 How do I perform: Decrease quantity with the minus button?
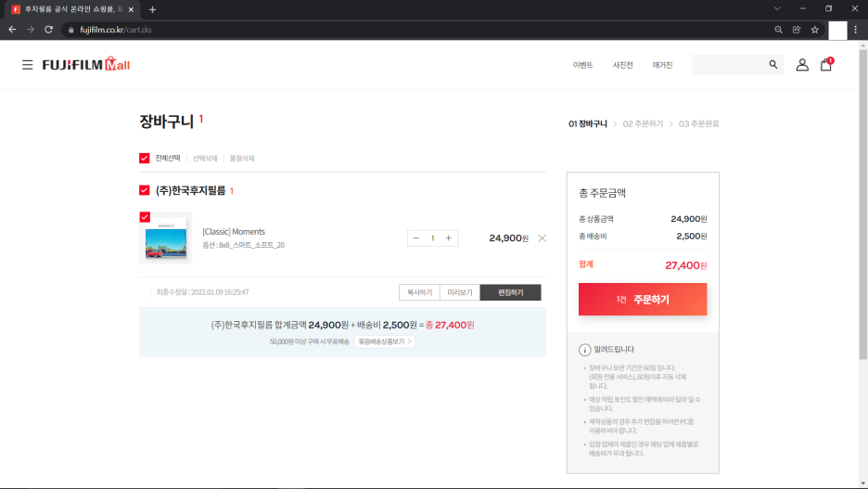[x=416, y=238]
